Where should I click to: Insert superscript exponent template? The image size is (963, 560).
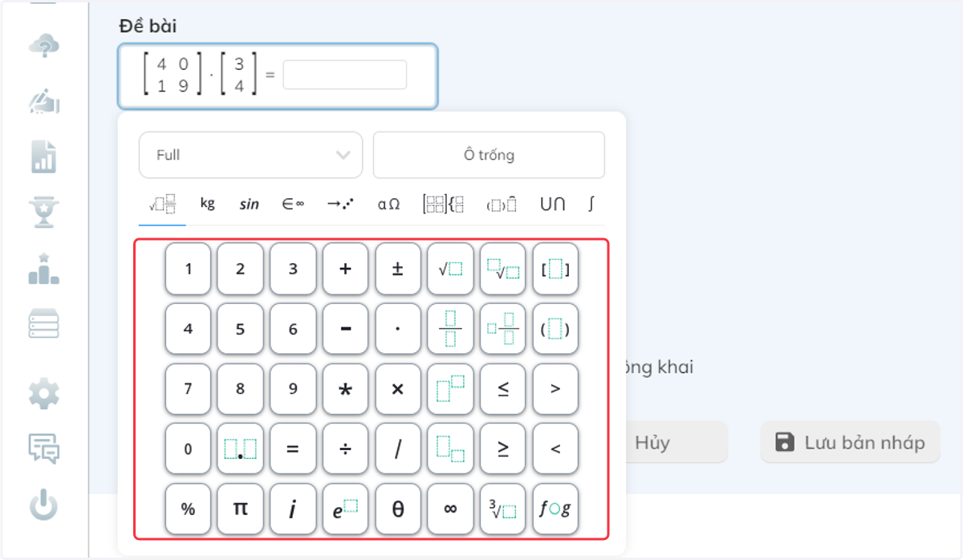point(450,389)
